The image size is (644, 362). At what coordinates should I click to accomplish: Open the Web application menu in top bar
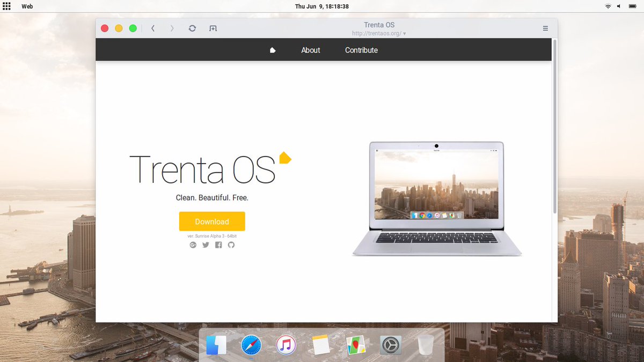click(x=27, y=6)
